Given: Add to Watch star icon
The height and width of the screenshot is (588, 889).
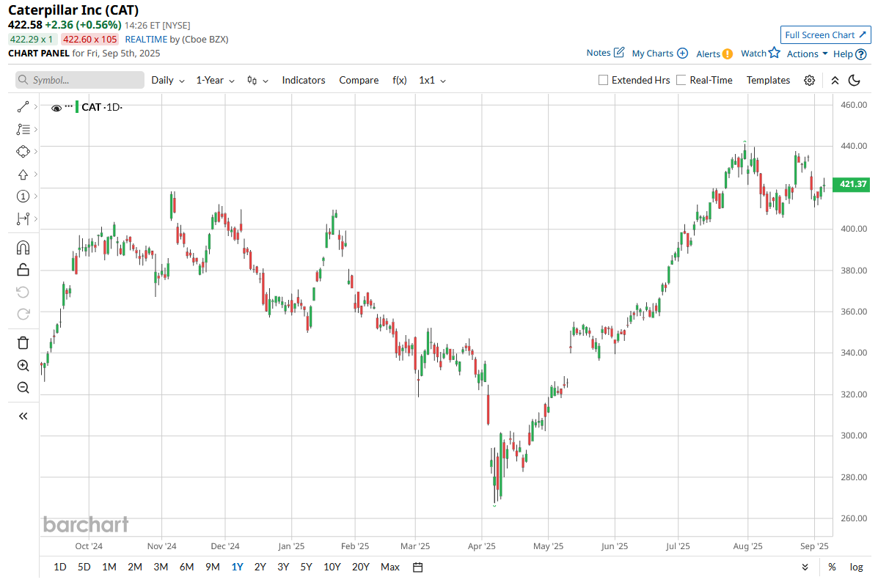Looking at the screenshot, I should point(775,53).
